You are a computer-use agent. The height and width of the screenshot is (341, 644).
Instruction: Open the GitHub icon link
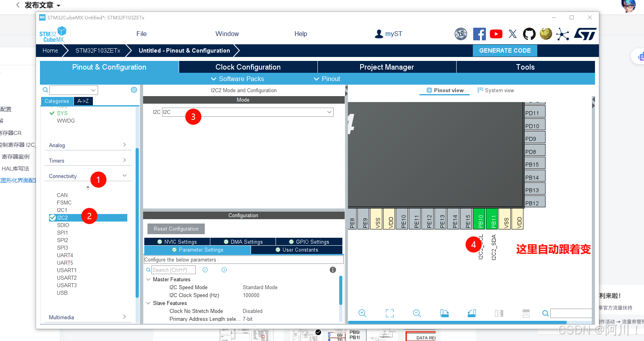(x=529, y=34)
